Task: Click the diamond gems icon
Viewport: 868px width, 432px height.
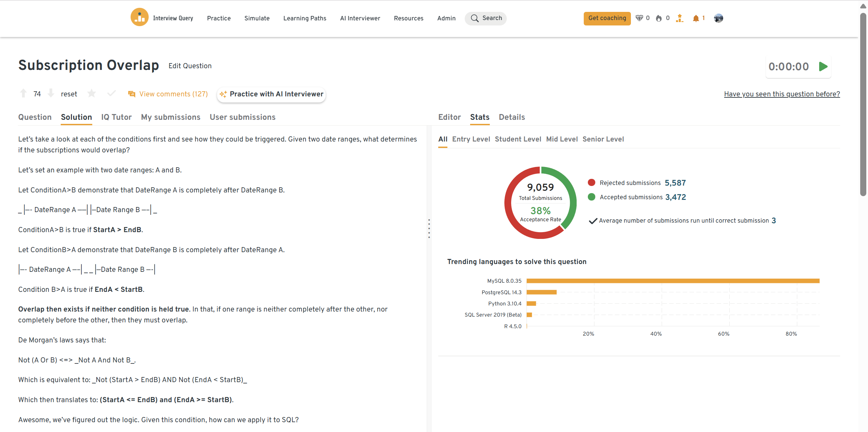Action: coord(639,18)
